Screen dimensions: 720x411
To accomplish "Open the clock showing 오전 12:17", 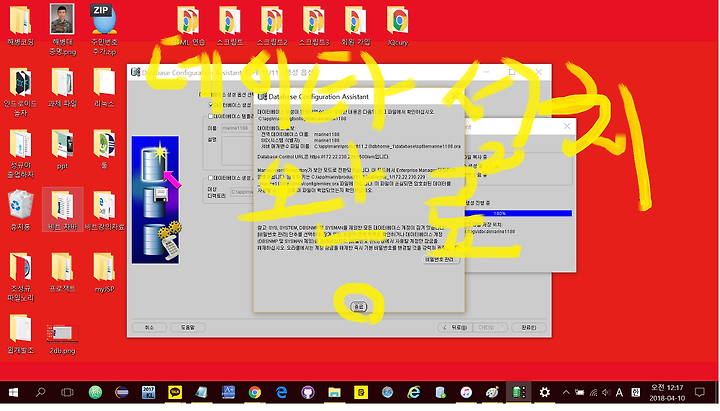I will point(667,393).
